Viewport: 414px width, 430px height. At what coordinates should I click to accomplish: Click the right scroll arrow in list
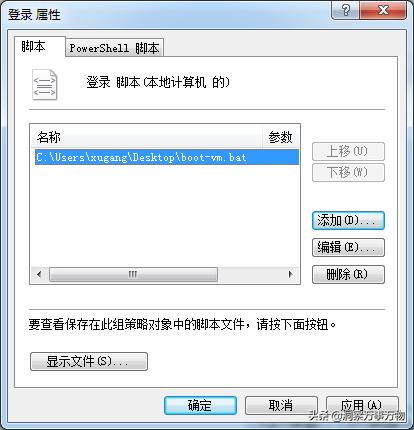290,274
